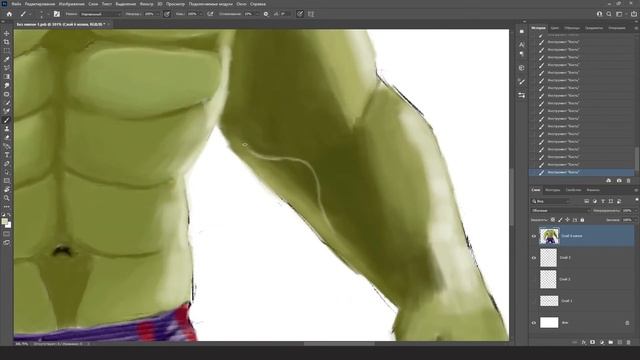Toggle always use pressure for opacity
This screenshot has width=640, height=360.
pyautogui.click(x=167, y=14)
